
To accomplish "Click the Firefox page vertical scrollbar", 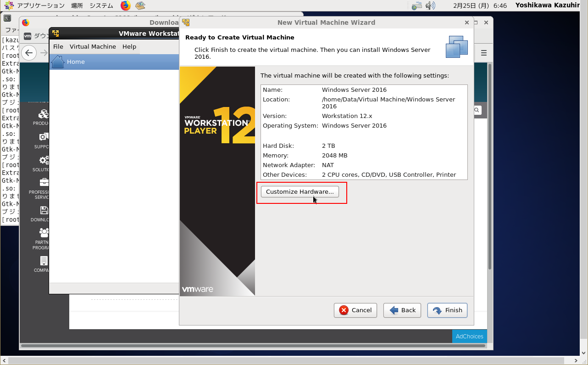I will pos(489,165).
